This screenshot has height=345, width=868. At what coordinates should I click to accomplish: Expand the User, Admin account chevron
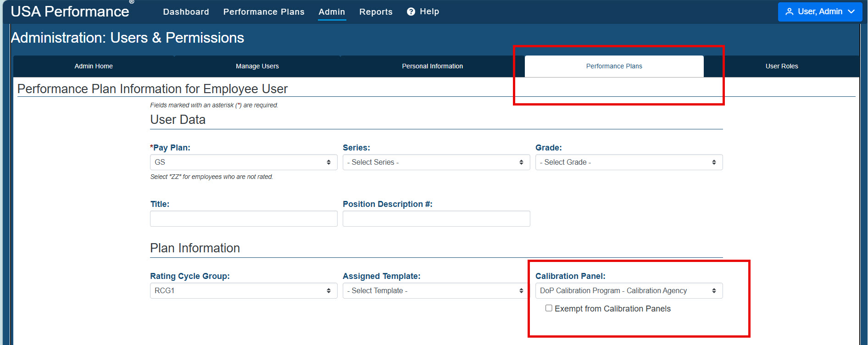851,11
